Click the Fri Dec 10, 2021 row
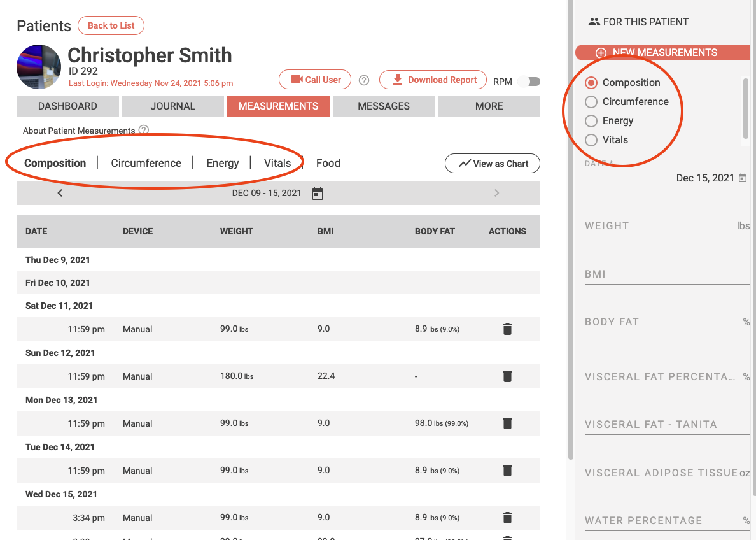Image resolution: width=756 pixels, height=540 pixels. [278, 283]
